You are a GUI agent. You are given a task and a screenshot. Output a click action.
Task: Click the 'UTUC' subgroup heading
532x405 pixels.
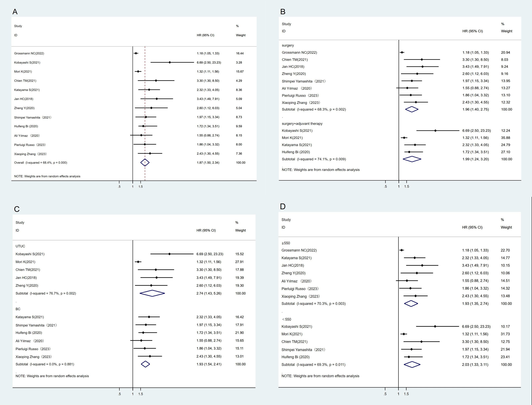click(x=20, y=246)
